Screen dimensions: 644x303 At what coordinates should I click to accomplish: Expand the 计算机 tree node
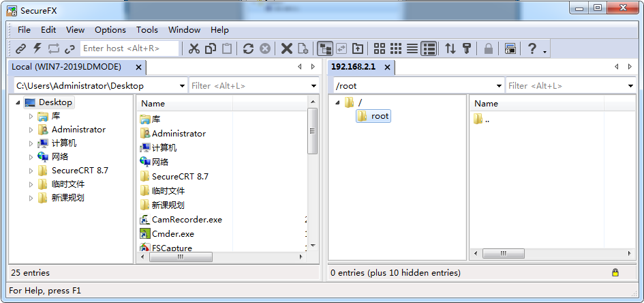coord(31,143)
